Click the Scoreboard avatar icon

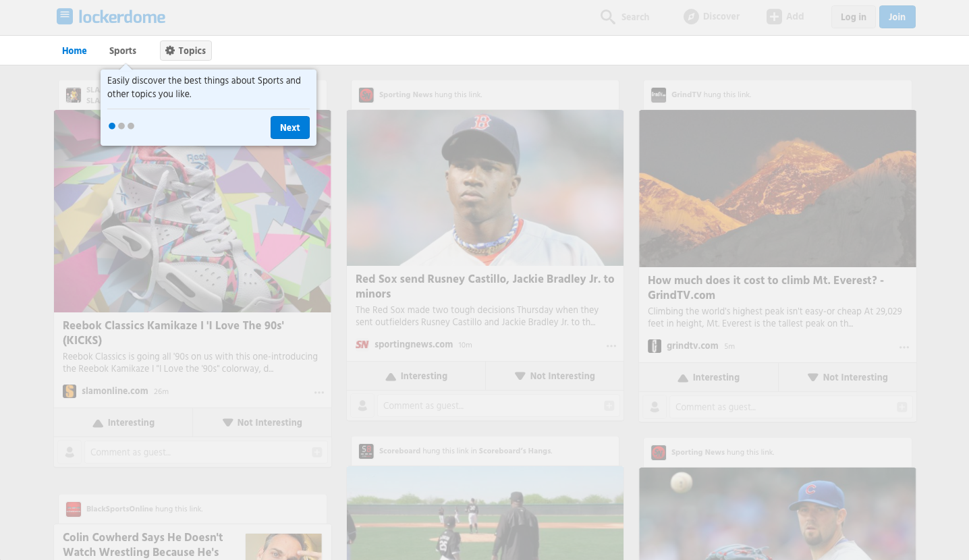(x=366, y=451)
